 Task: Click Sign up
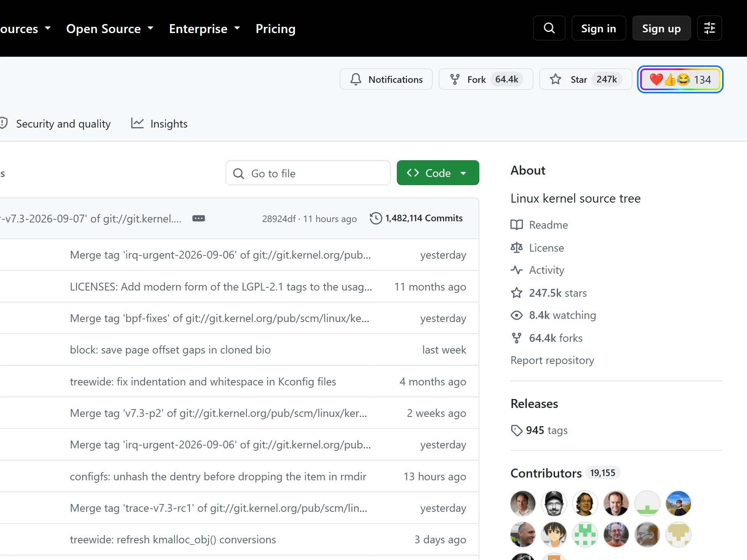(x=661, y=28)
